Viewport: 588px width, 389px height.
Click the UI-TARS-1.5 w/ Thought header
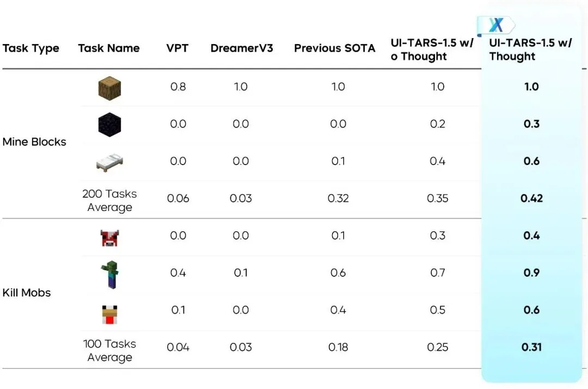click(x=530, y=50)
